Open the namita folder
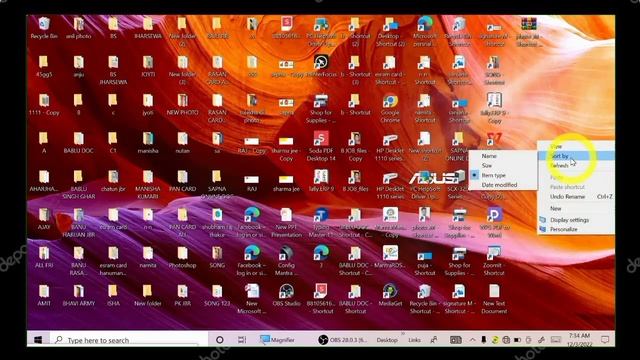The image size is (640, 360). pos(148,258)
